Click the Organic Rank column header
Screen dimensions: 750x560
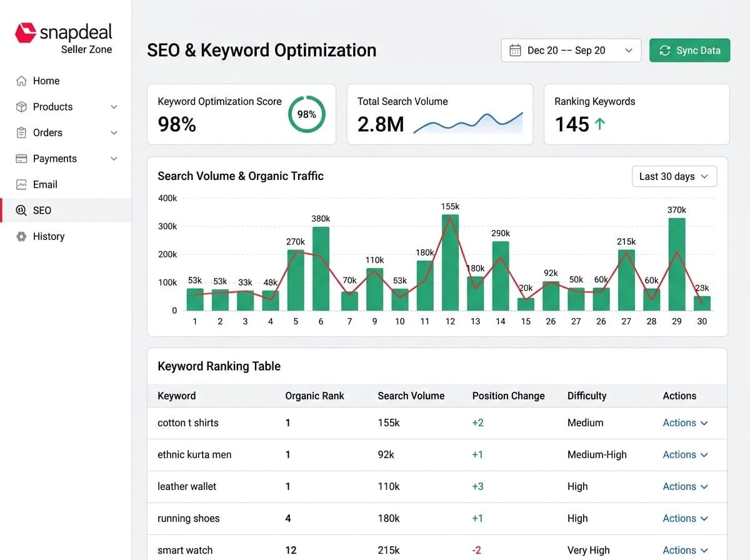pyautogui.click(x=314, y=396)
